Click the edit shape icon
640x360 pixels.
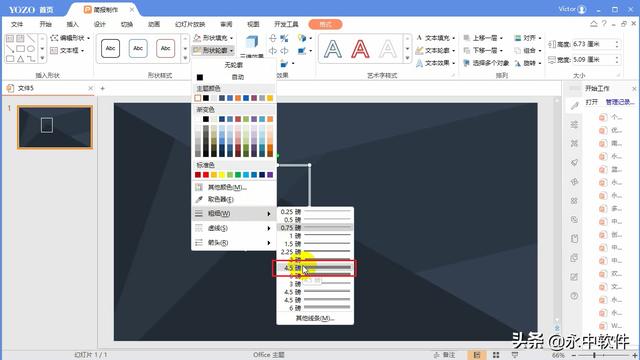(54, 38)
